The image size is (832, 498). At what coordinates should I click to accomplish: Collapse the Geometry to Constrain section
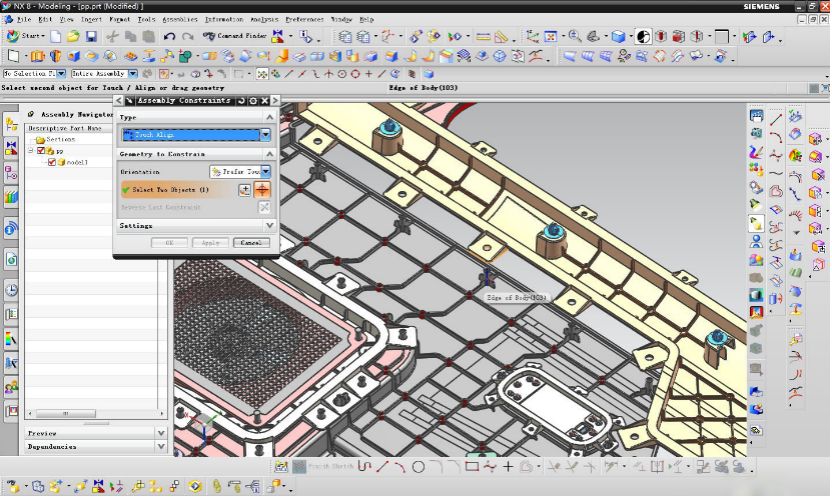270,154
